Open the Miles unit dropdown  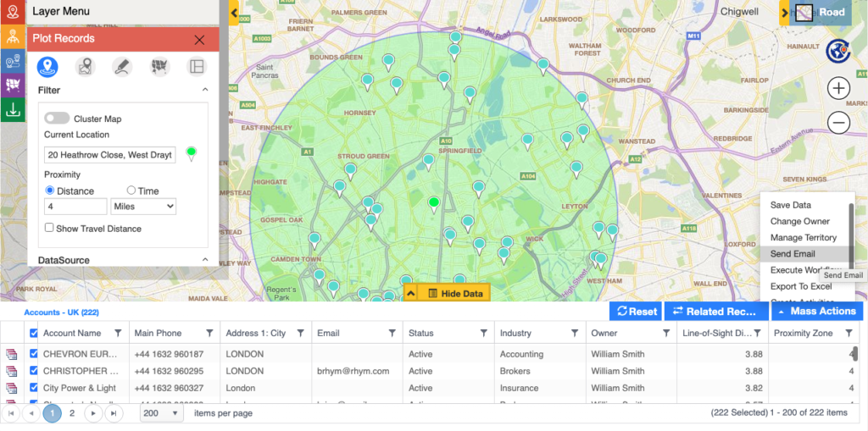coord(143,207)
